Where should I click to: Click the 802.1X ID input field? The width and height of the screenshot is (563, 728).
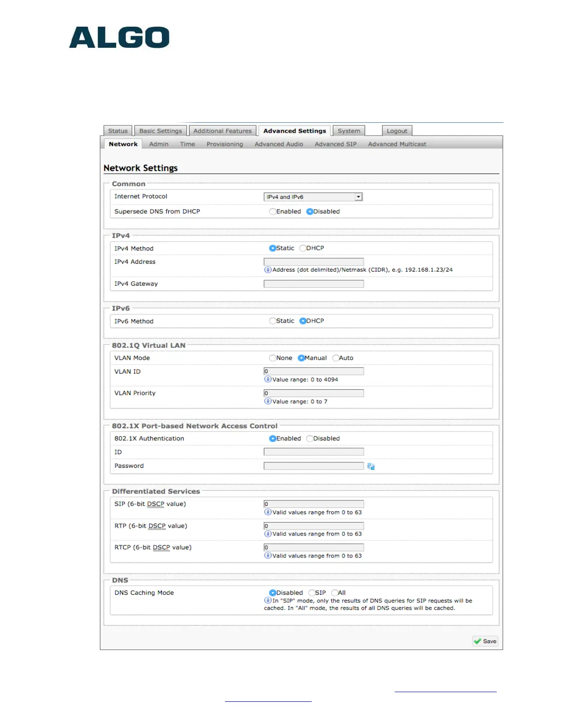click(x=314, y=452)
